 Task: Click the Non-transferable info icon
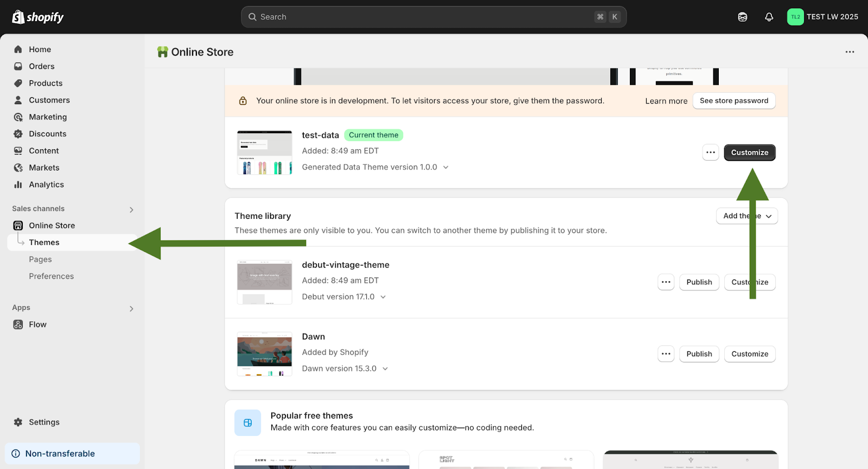coord(16,454)
